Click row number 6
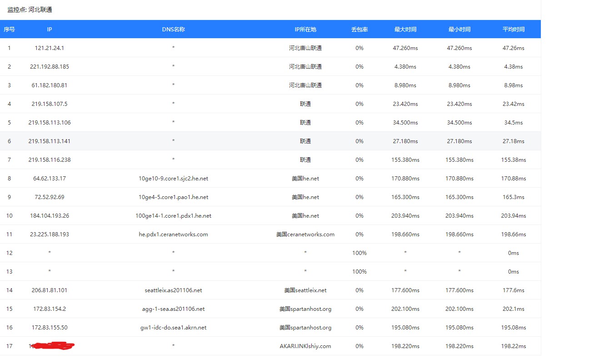The image size is (599, 364). pos(9,141)
